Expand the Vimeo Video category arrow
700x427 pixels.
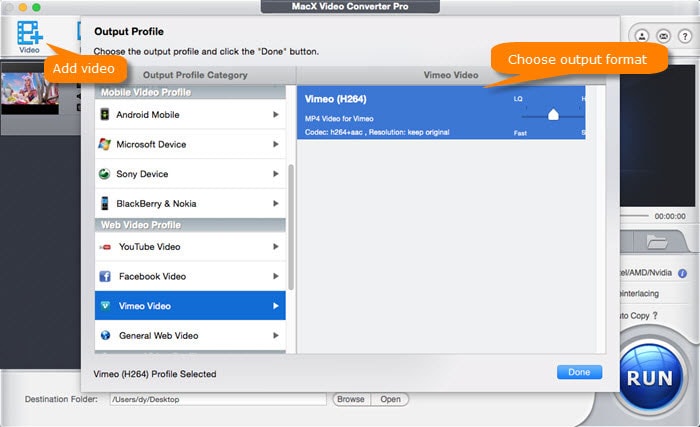tap(276, 306)
